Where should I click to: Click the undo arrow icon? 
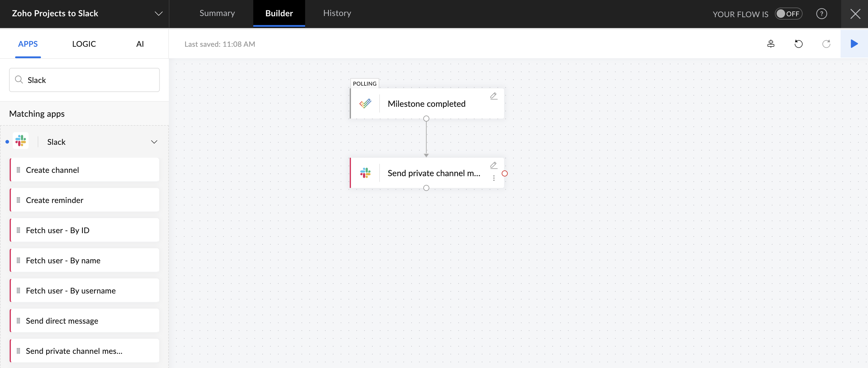click(x=798, y=44)
